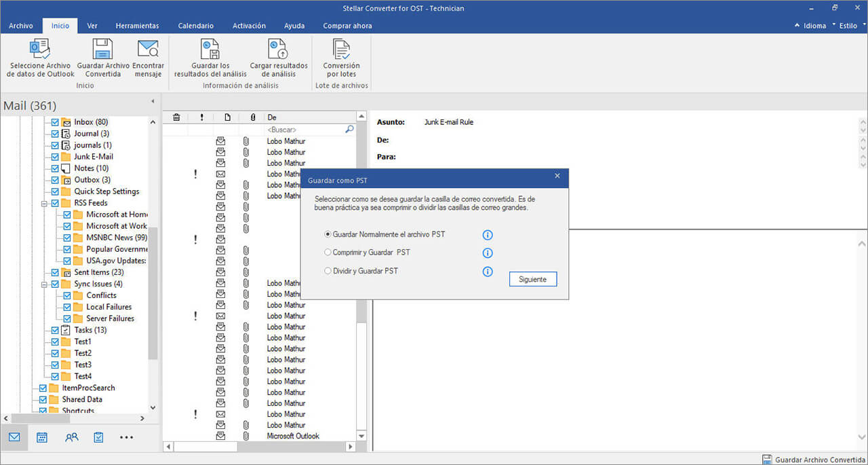The image size is (868, 465).
Task: Collapse the RSS Feeds tree node
Action: coord(44,203)
